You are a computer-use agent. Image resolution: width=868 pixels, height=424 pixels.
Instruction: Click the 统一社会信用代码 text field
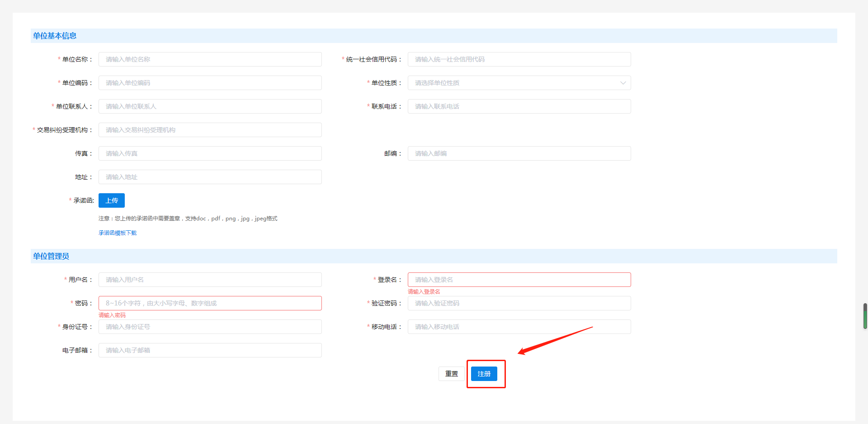[519, 59]
